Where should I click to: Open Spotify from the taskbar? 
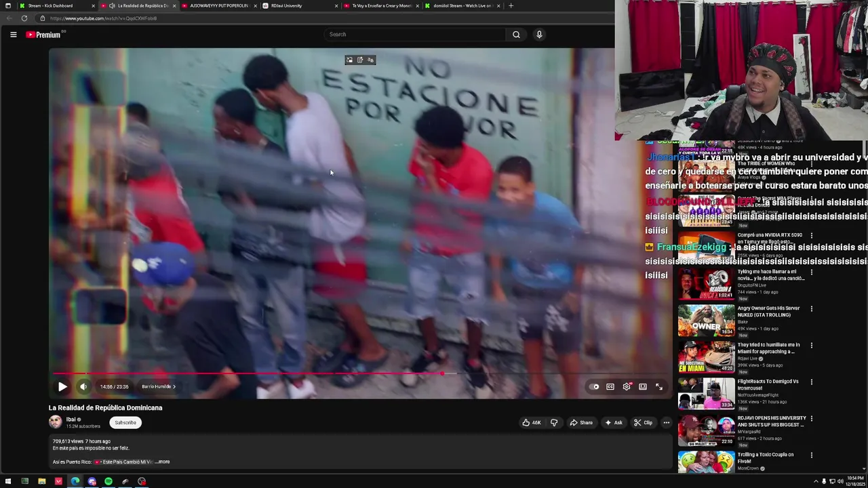[108, 481]
